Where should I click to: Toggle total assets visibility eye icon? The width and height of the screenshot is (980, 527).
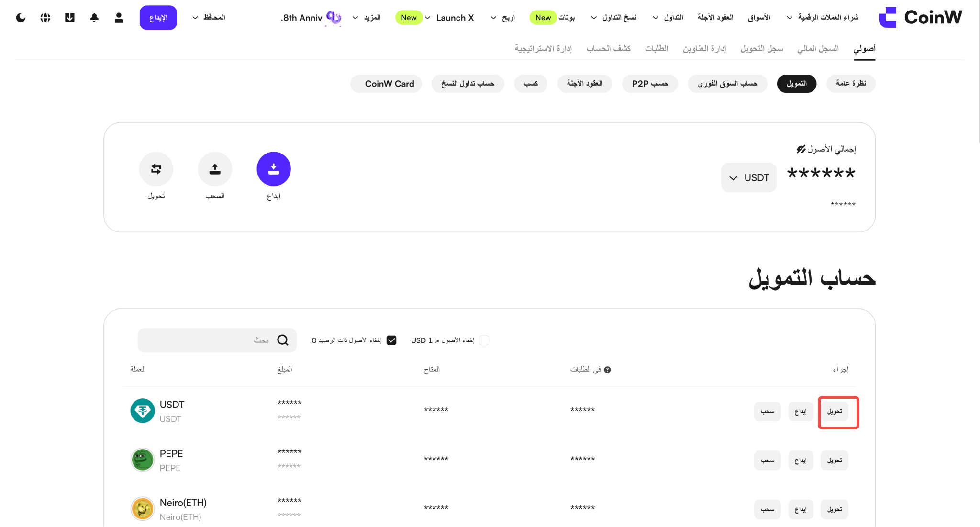801,149
